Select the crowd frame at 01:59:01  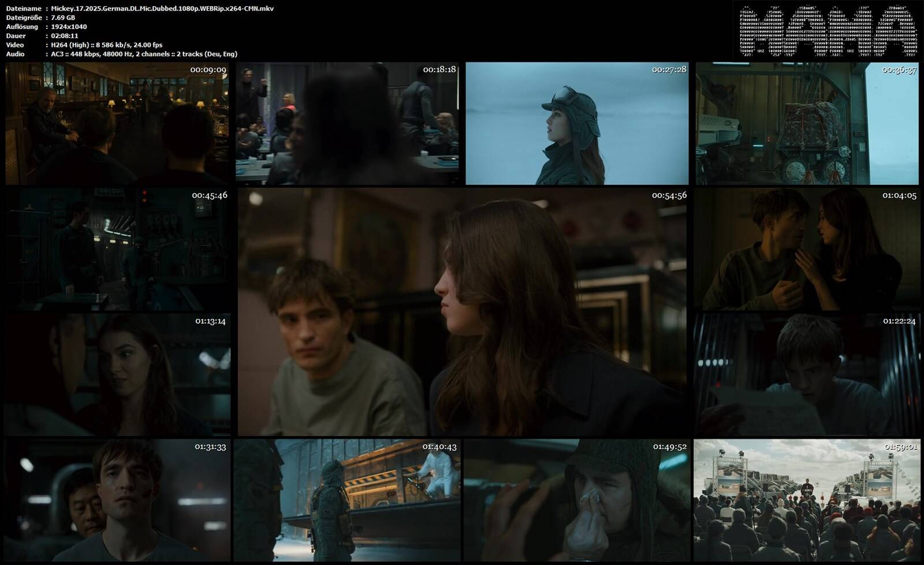pyautogui.click(x=807, y=500)
